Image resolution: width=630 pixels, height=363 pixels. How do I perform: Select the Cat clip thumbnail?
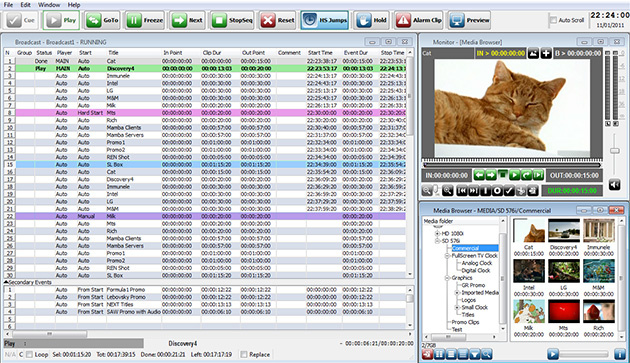(x=529, y=230)
